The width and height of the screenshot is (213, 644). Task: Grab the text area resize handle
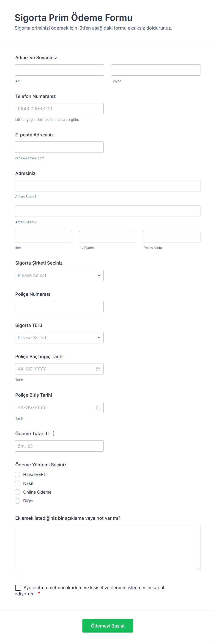pyautogui.click(x=198, y=569)
